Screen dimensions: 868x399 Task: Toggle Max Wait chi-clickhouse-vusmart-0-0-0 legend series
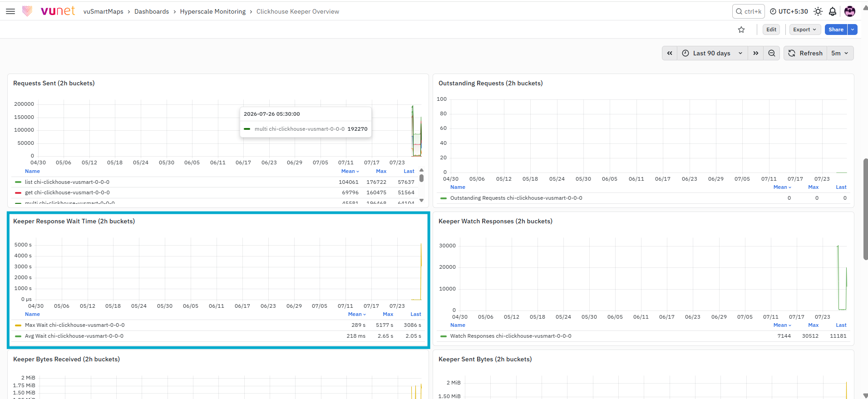[x=75, y=325]
